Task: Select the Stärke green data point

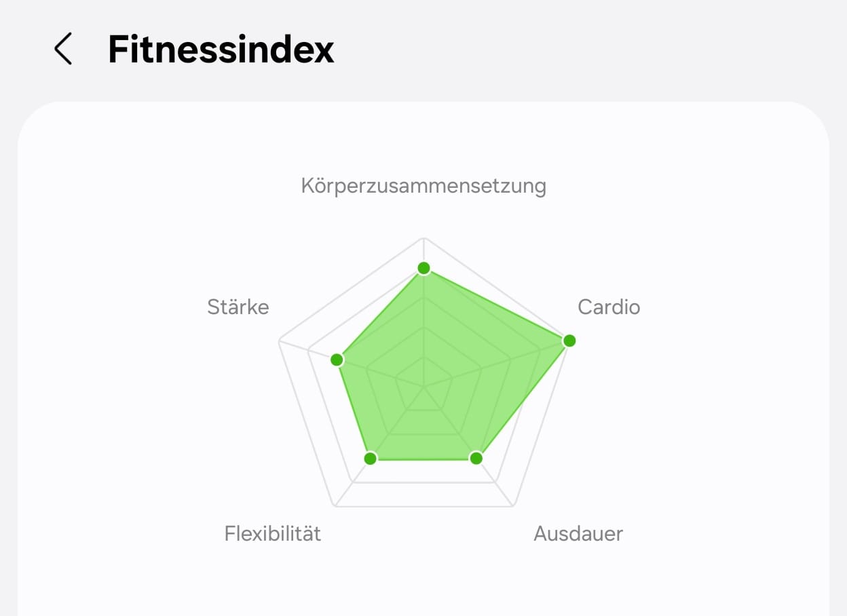Action: coord(337,359)
